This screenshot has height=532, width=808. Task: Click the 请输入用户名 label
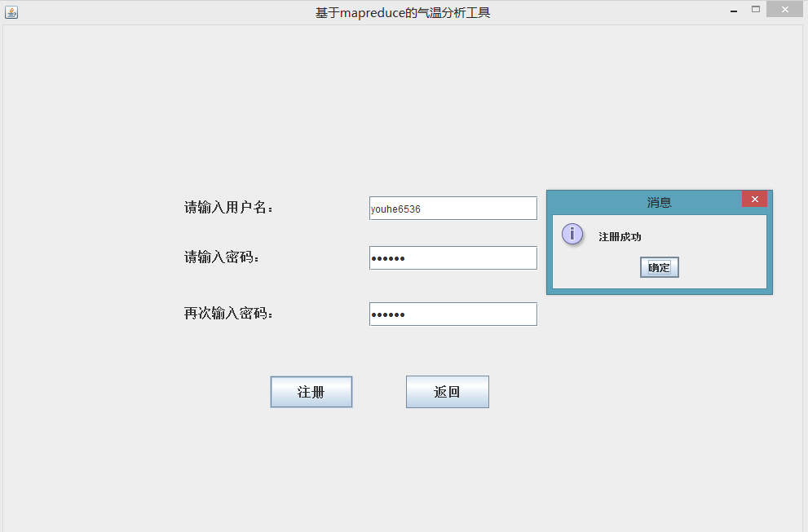[x=228, y=208]
